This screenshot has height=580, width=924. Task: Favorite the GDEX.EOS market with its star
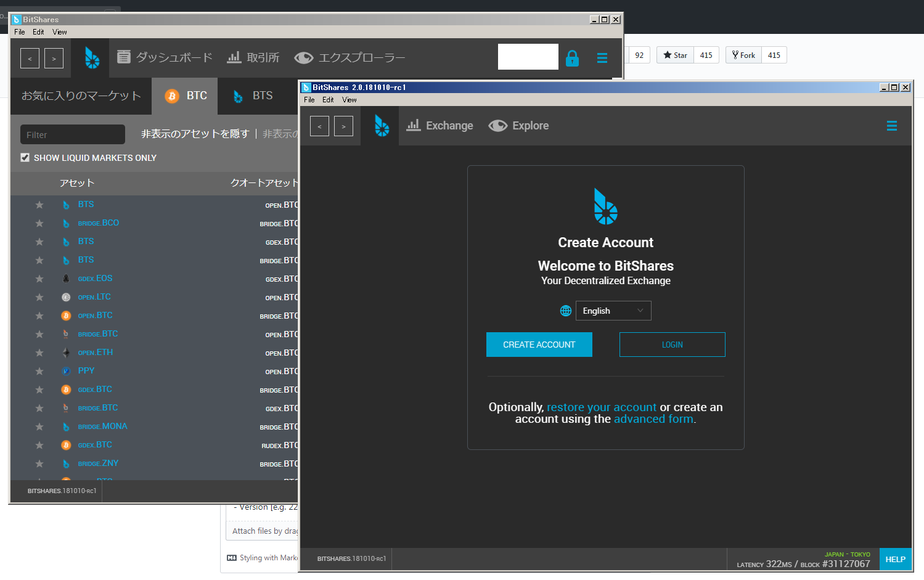39,279
